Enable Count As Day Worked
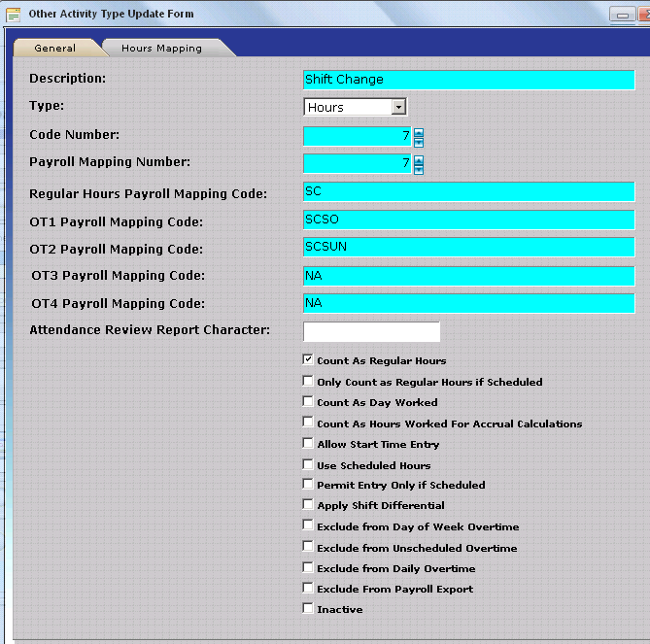This screenshot has width=650, height=644. [308, 402]
